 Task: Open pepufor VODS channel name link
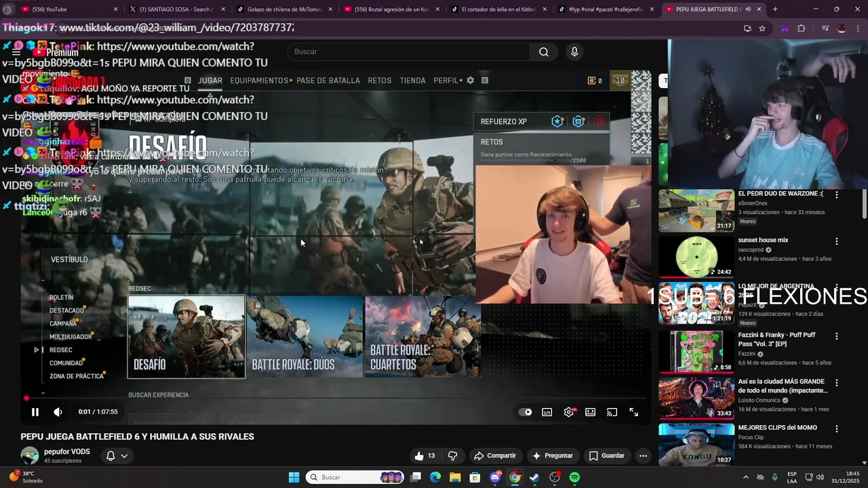[66, 451]
